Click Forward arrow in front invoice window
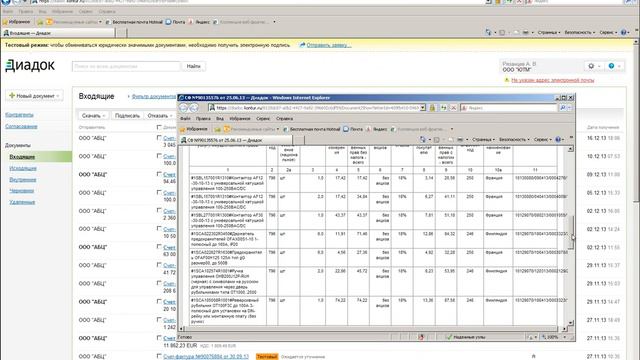Image resolution: width=640 pixels, height=360 pixels. [194, 108]
